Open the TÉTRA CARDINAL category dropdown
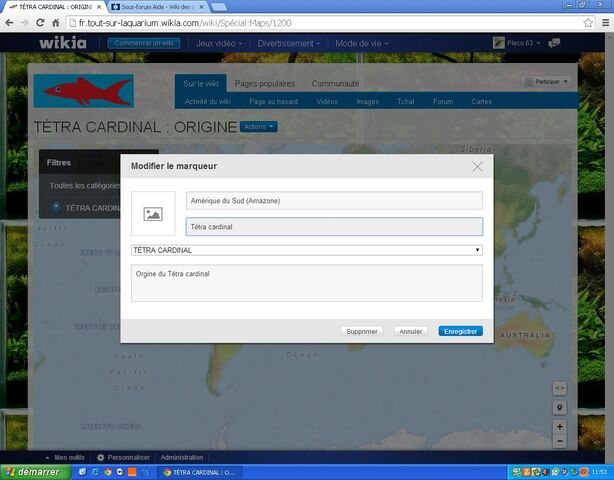 point(307,250)
